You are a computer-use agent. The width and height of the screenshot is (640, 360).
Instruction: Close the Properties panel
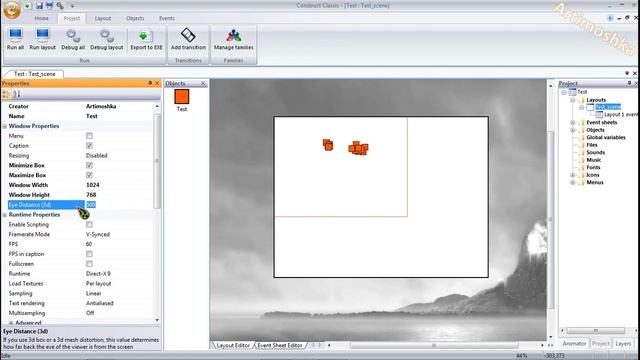coord(157,83)
